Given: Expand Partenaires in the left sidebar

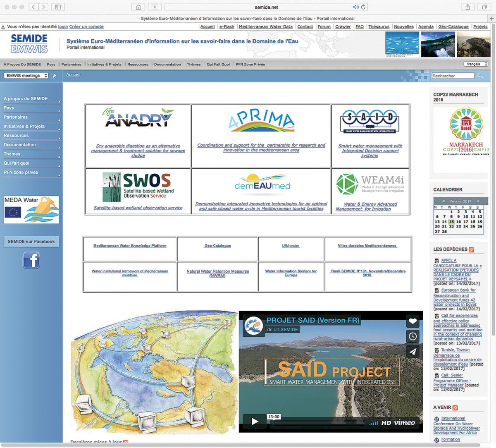Looking at the screenshot, I should (31, 117).
